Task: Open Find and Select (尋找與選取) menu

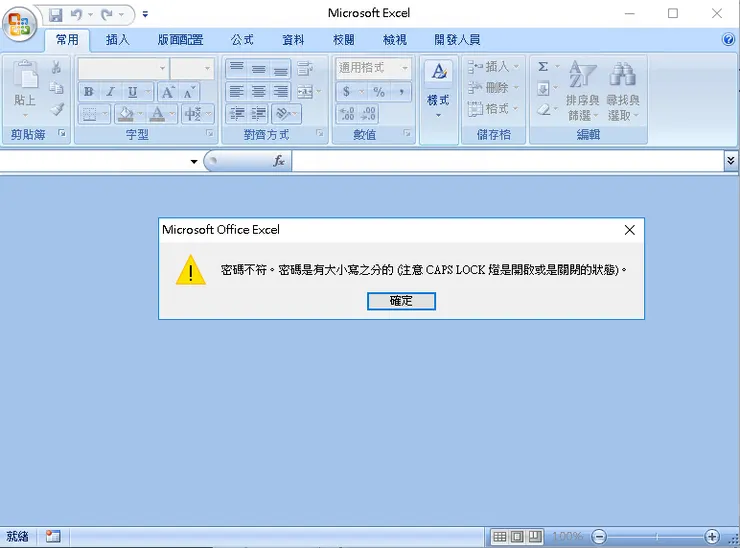Action: coord(623,91)
